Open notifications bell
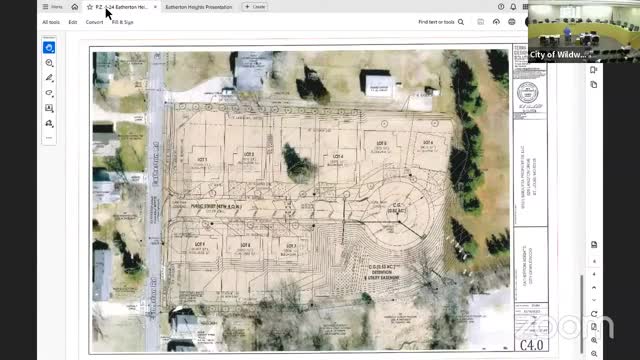The image size is (640, 360). click(513, 7)
